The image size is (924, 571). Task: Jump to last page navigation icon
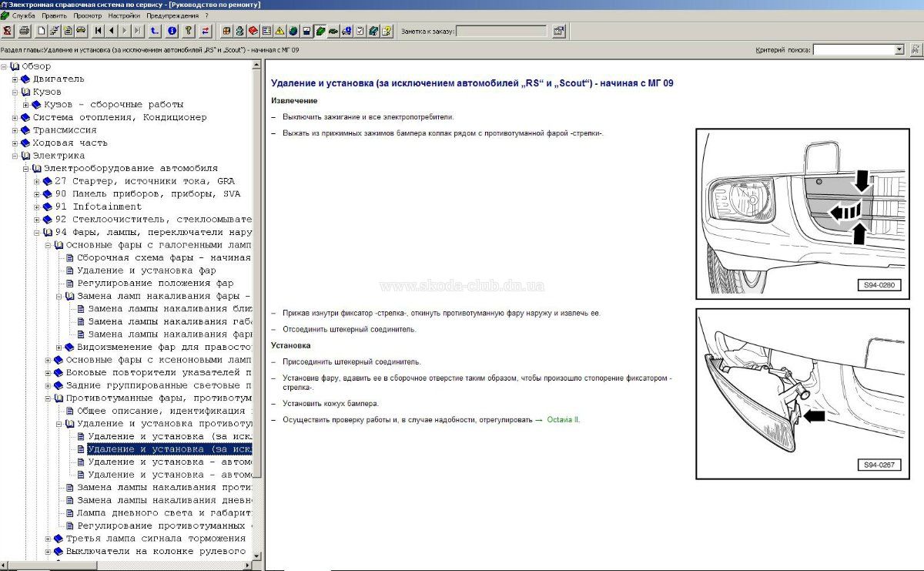(x=137, y=31)
